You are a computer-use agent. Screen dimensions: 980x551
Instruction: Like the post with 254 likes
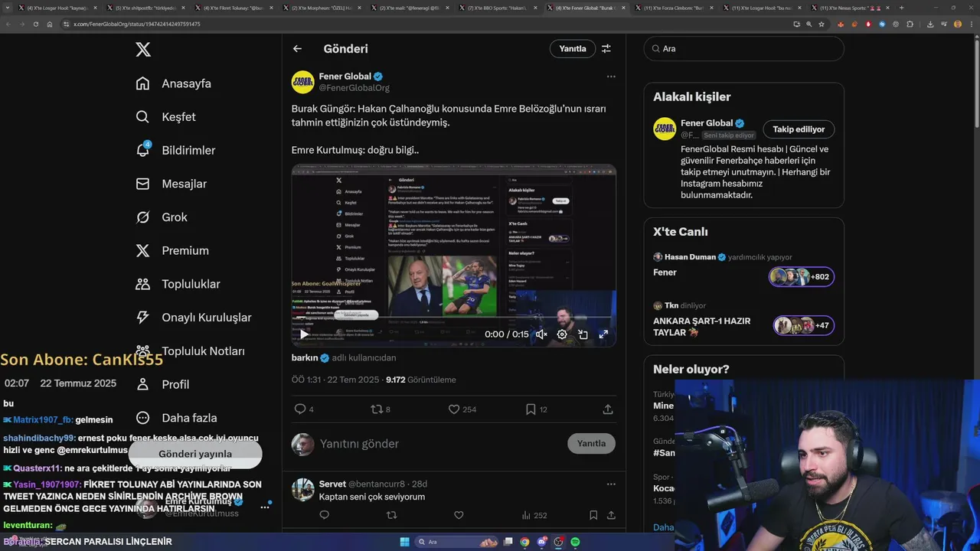(462, 409)
